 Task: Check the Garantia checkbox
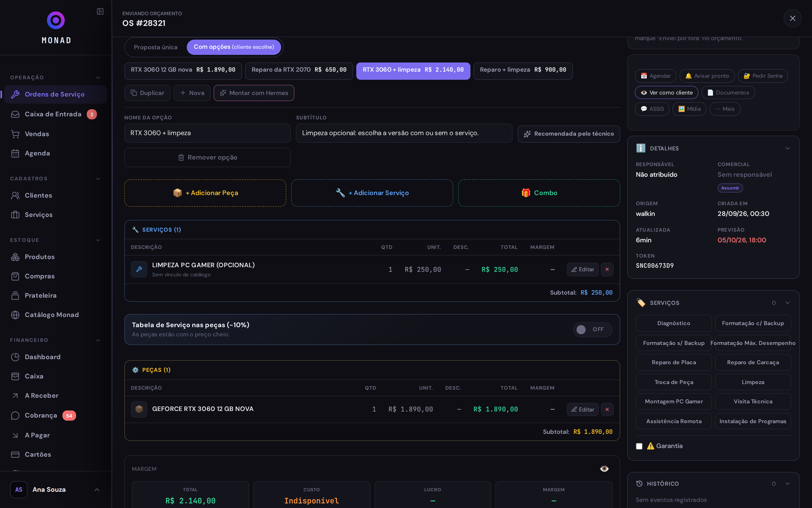(639, 446)
